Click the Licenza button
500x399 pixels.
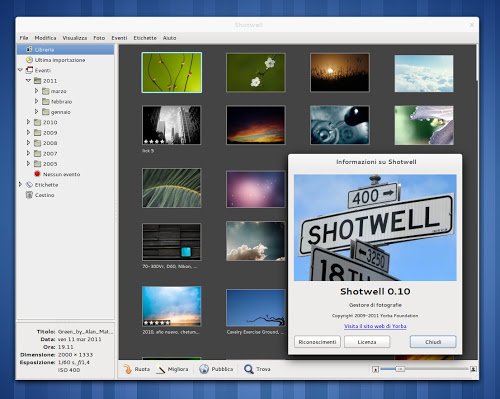click(x=367, y=342)
